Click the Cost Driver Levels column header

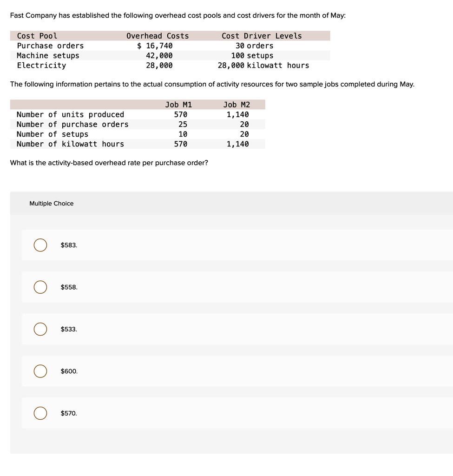(261, 36)
